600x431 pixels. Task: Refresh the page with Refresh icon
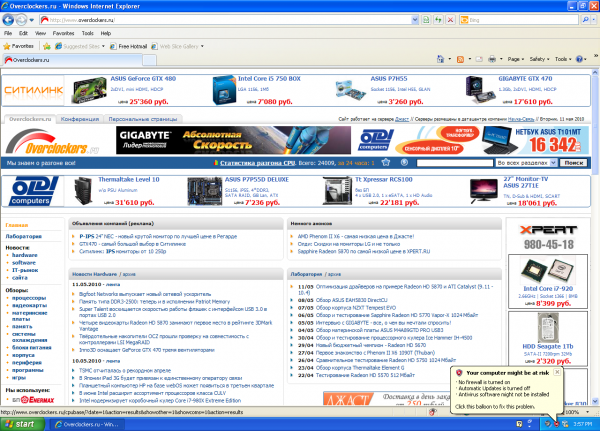[438, 20]
